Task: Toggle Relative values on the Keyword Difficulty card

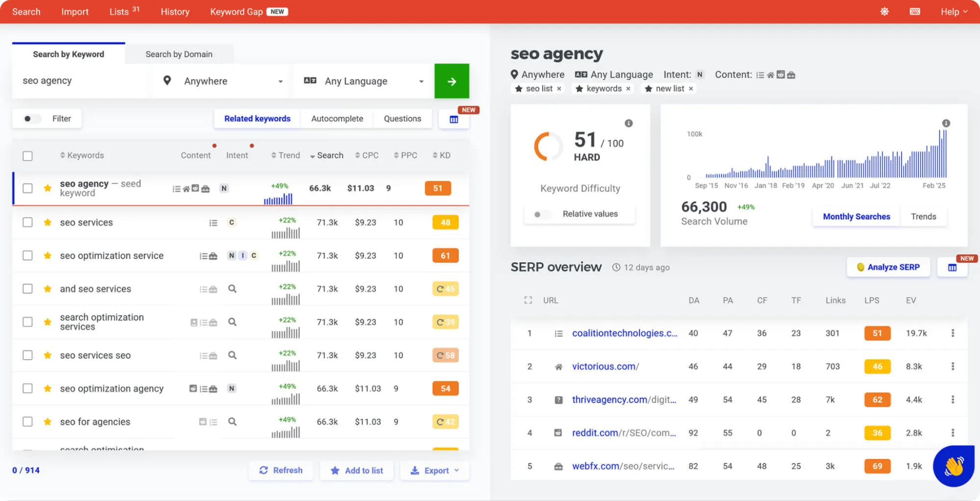Action: [542, 214]
